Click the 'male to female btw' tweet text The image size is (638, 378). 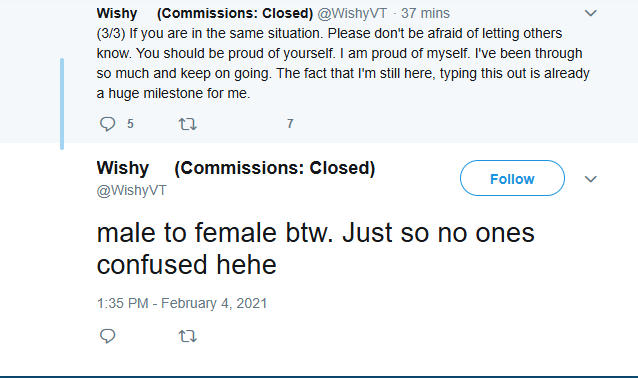(315, 249)
